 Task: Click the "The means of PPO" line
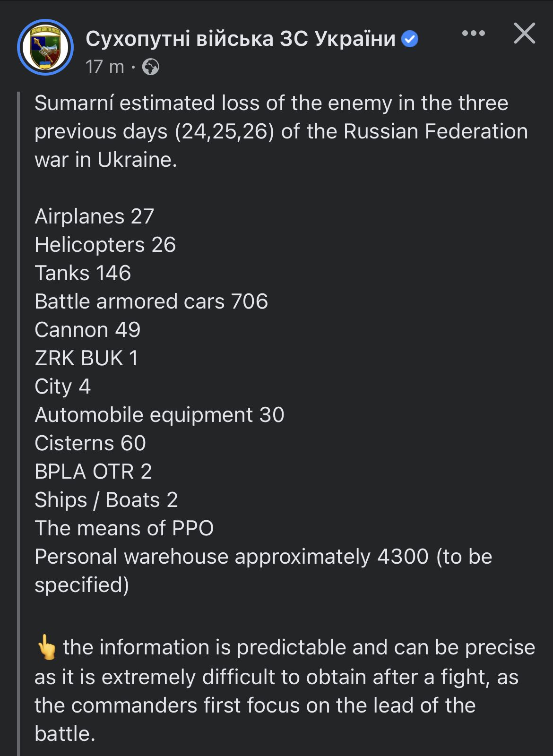[124, 528]
